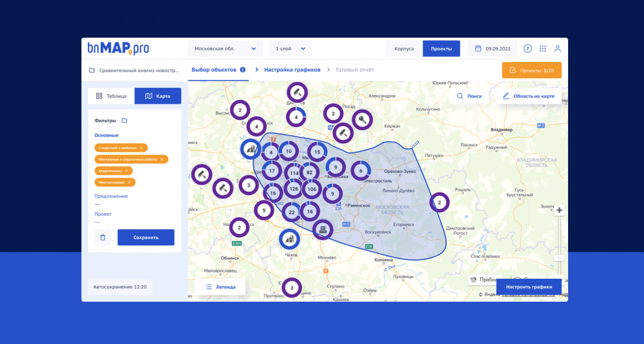Select the key icon map marker

pyautogui.click(x=362, y=120)
